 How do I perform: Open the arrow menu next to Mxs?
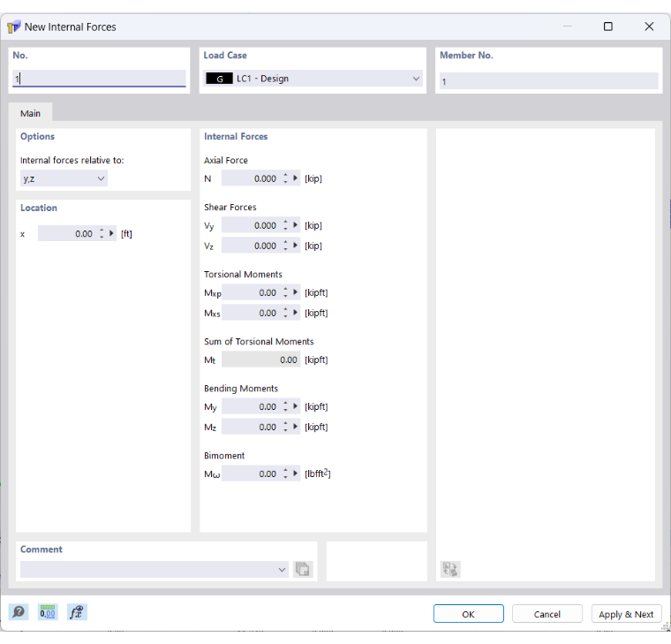click(x=295, y=313)
